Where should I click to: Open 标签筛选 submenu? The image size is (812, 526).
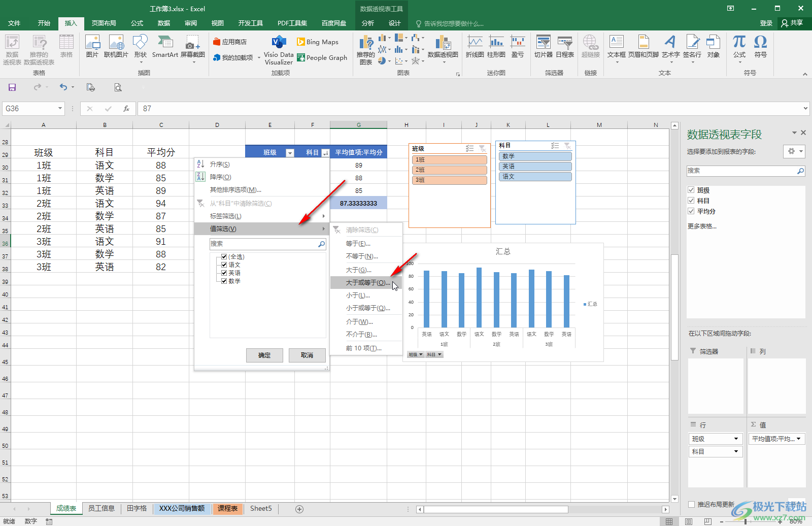(x=262, y=216)
